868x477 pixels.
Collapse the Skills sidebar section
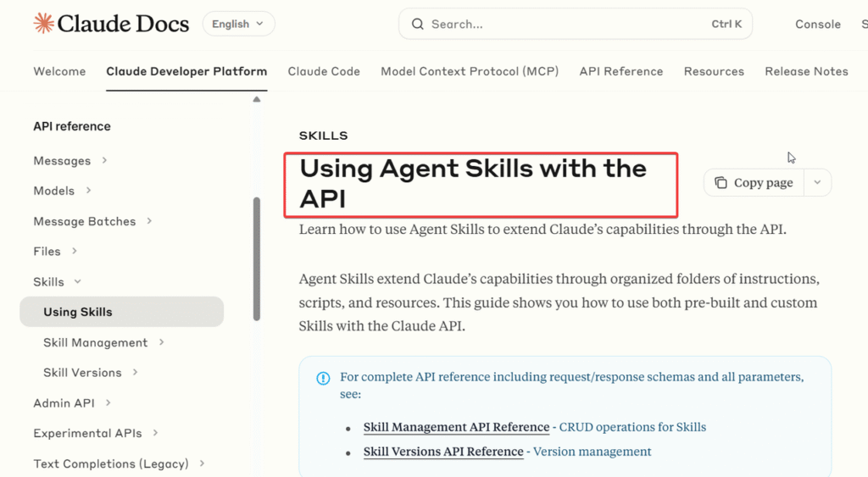tap(78, 282)
